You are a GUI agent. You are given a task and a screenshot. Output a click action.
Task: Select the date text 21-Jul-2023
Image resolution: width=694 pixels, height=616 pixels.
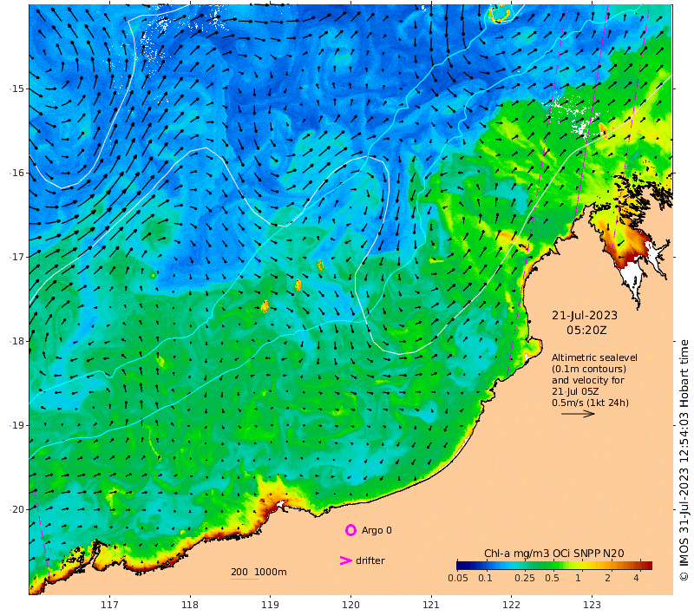pyautogui.click(x=584, y=316)
